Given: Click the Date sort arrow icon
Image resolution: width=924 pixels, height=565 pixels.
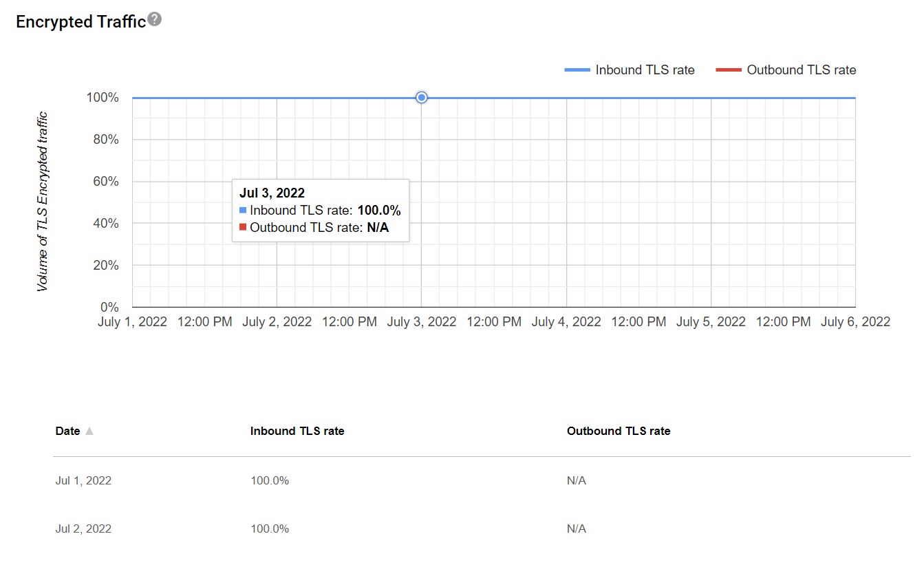Looking at the screenshot, I should pos(89,431).
